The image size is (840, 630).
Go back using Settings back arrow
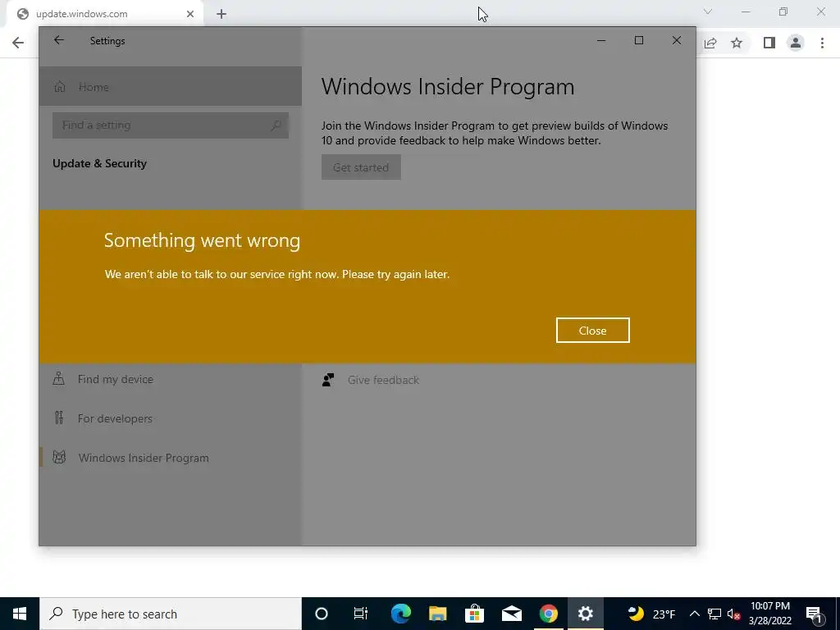point(59,40)
